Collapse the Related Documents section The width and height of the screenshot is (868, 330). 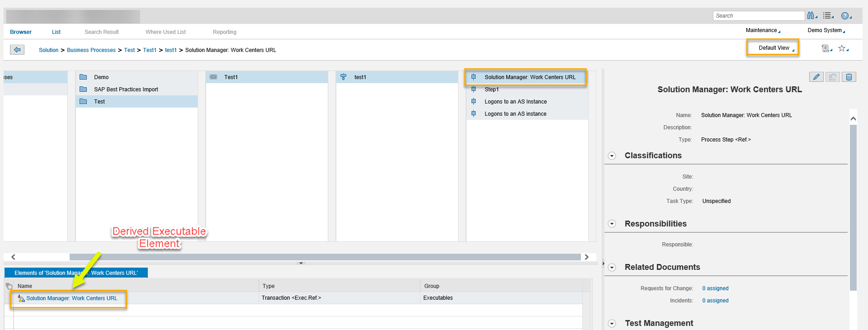[x=612, y=268]
